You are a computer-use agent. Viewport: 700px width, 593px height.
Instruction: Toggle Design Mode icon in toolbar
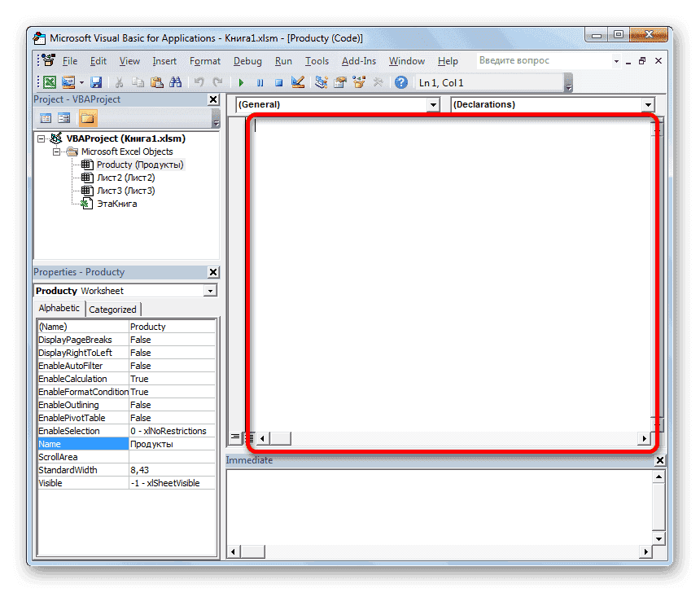297,82
